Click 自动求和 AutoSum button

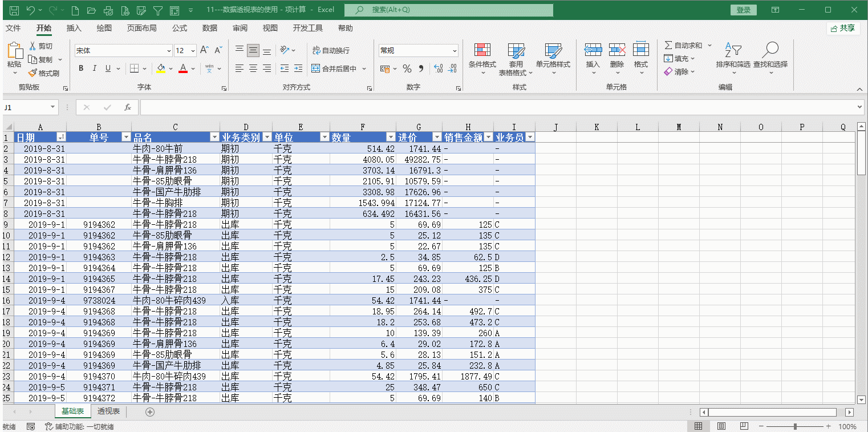tap(683, 46)
